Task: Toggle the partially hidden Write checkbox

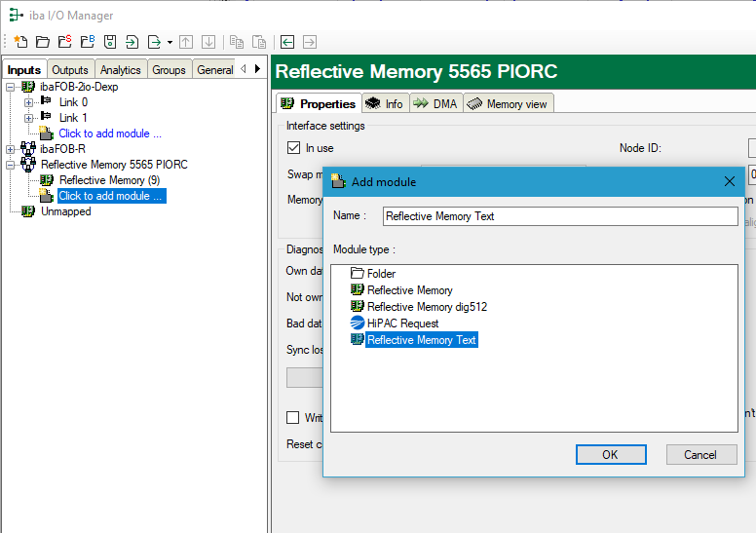Action: (x=293, y=417)
